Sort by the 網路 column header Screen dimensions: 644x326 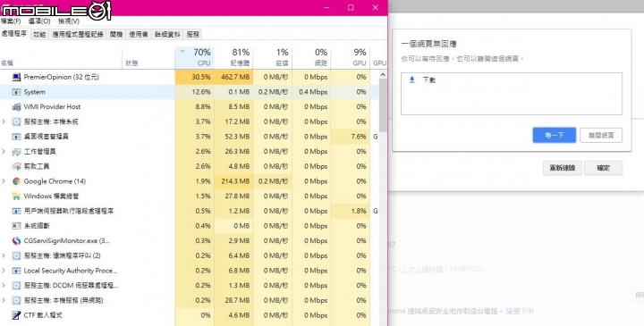[x=311, y=58]
